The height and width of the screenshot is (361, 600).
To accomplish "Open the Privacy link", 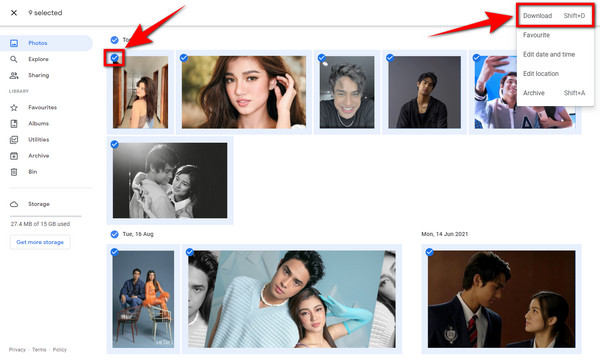I will pos(17,350).
